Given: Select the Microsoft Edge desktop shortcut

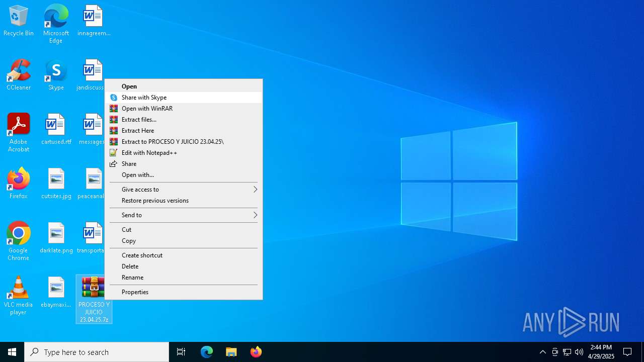Looking at the screenshot, I should coord(56,24).
